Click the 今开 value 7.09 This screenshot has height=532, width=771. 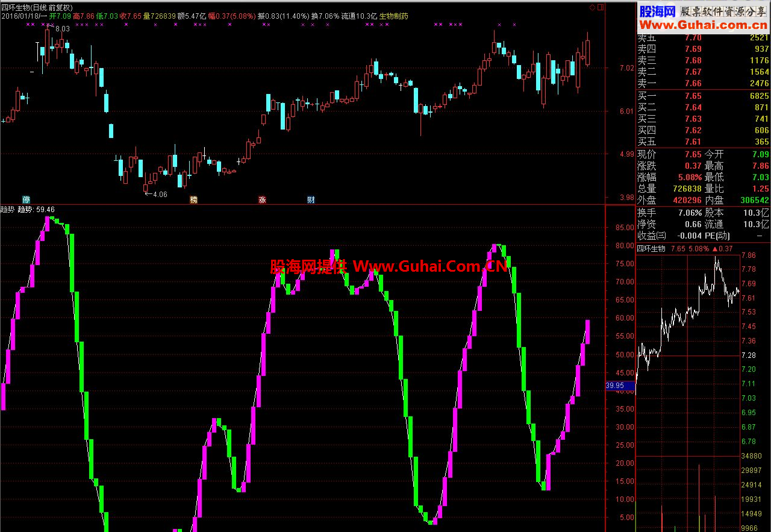coord(761,154)
